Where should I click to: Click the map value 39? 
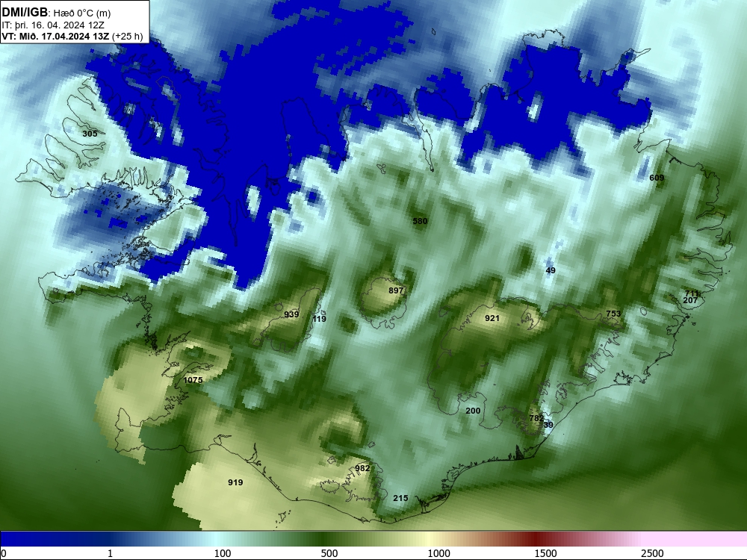tap(548, 425)
